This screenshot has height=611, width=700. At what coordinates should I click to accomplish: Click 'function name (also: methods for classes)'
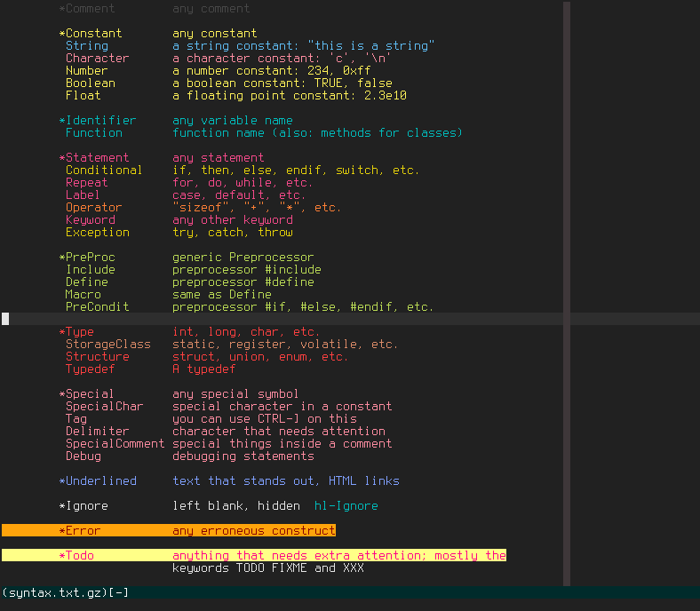pyautogui.click(x=317, y=133)
